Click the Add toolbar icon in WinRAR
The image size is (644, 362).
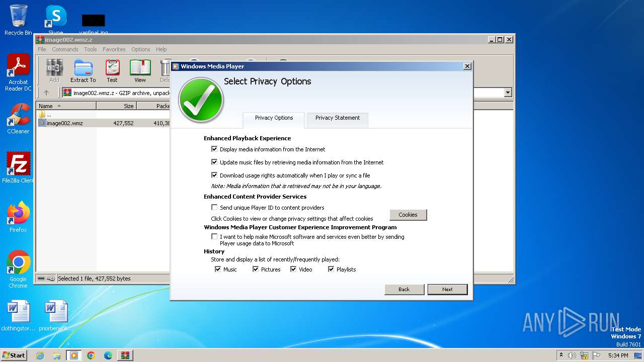[x=54, y=70]
